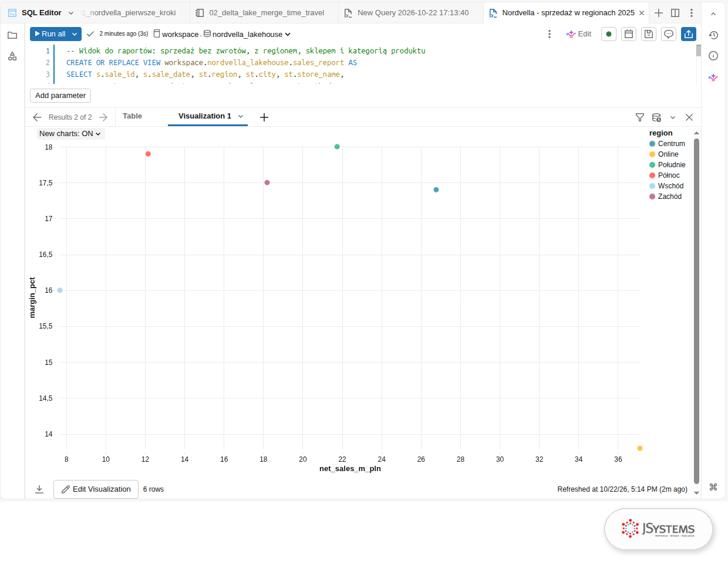Click the green connection status icon
The height and width of the screenshot is (565, 728).
[609, 34]
